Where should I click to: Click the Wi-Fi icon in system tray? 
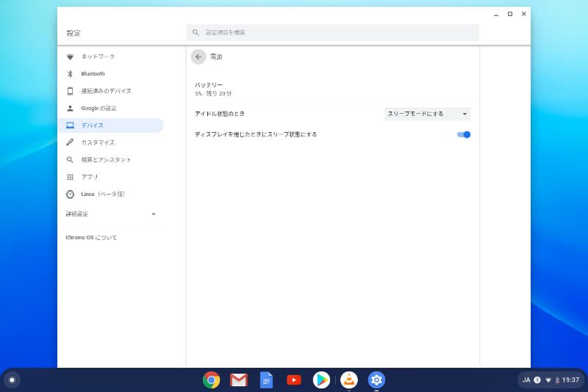tap(548, 380)
